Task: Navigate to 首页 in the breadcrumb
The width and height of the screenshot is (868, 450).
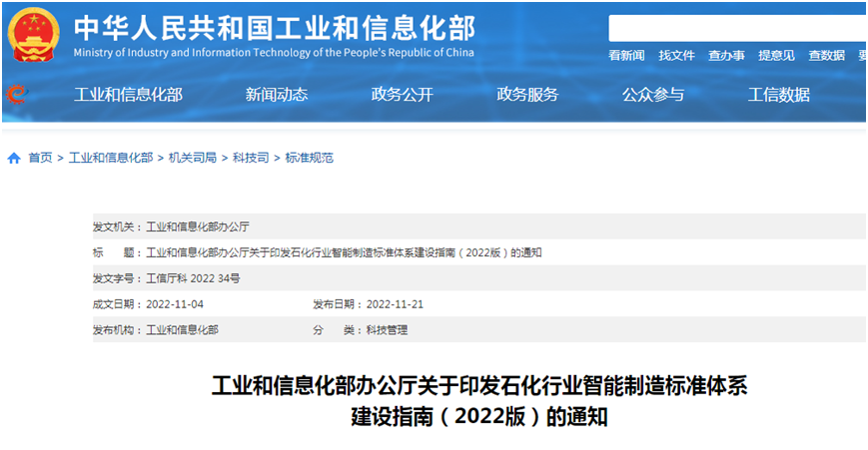Action: (x=40, y=158)
